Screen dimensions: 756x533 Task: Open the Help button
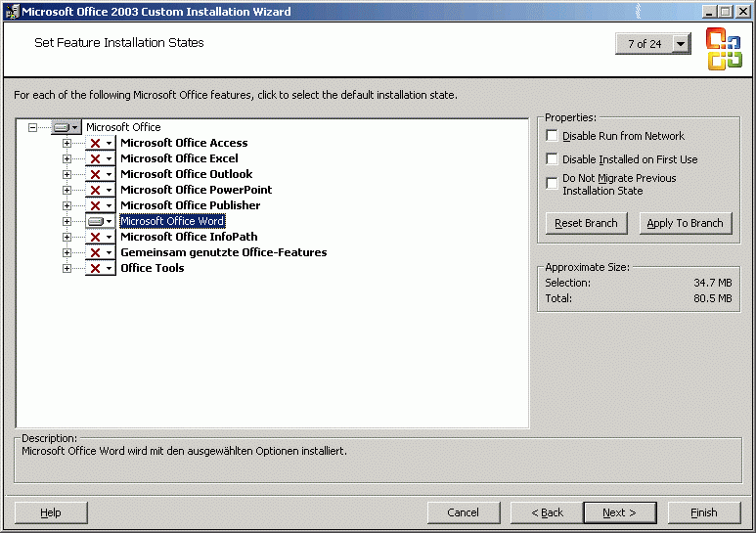click(x=51, y=512)
